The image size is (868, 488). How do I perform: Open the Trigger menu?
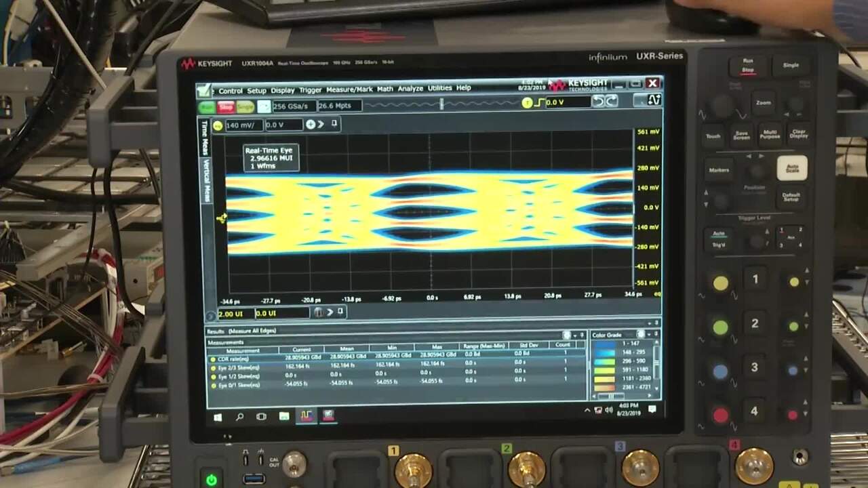(311, 89)
